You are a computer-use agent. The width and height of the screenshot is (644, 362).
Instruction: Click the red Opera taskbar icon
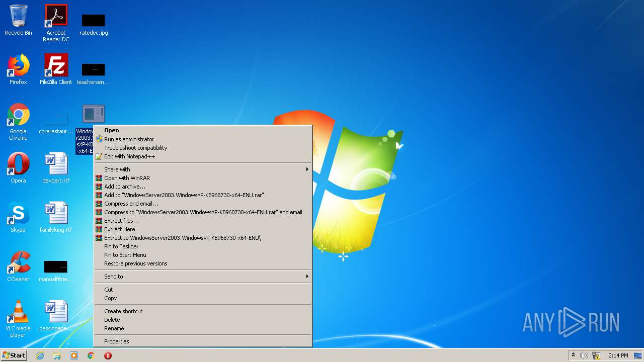point(108,355)
